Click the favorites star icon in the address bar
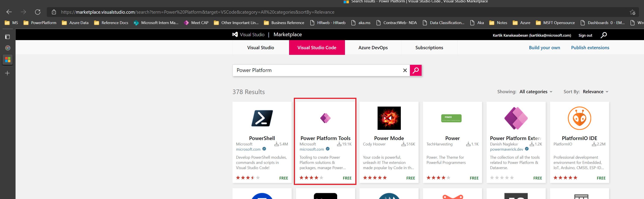 click(632, 12)
